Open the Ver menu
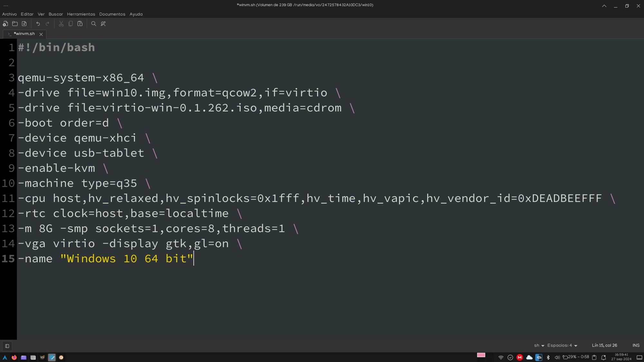 [41, 14]
